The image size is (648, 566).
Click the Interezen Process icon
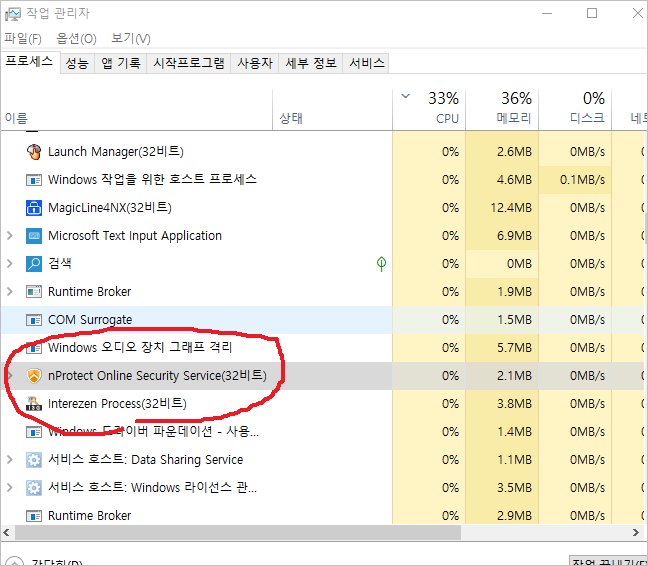[33, 404]
